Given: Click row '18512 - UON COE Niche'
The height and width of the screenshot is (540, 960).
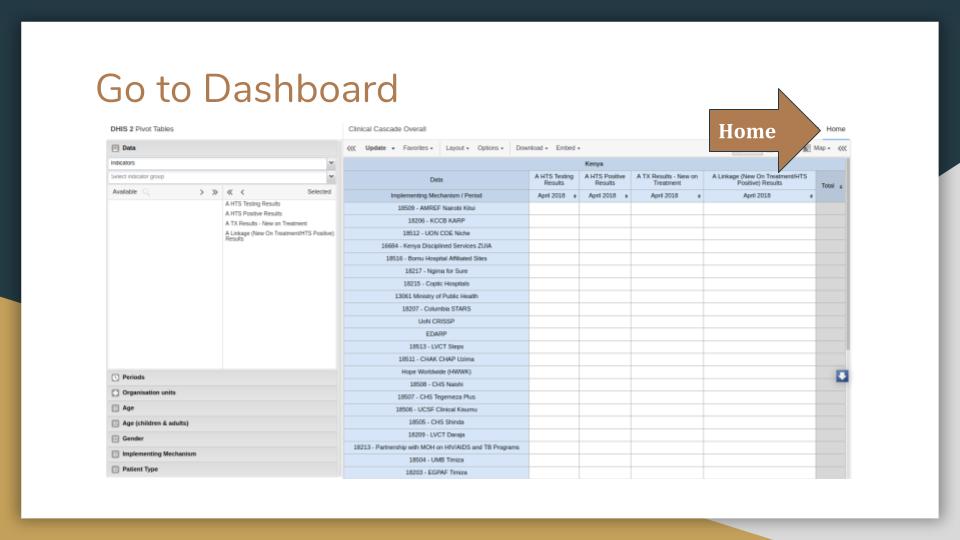Looking at the screenshot, I should (437, 233).
